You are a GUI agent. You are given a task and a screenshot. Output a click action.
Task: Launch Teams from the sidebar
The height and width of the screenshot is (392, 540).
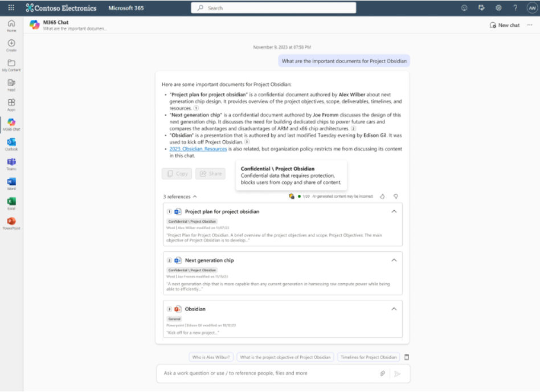[11, 164]
